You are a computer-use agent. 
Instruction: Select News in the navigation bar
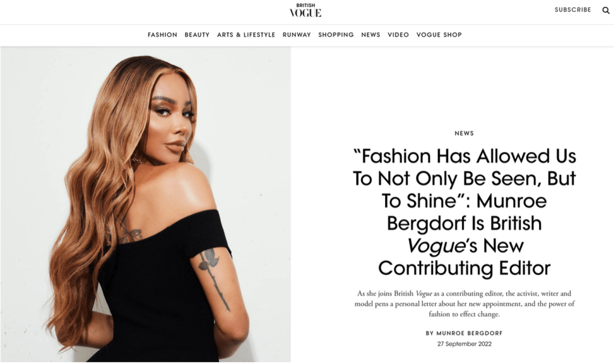[x=371, y=35]
